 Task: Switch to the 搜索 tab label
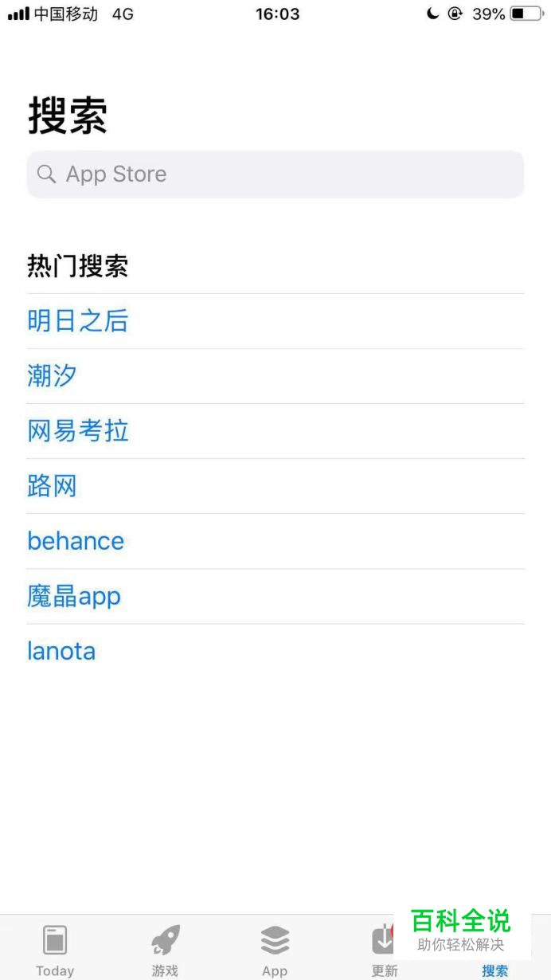(495, 970)
